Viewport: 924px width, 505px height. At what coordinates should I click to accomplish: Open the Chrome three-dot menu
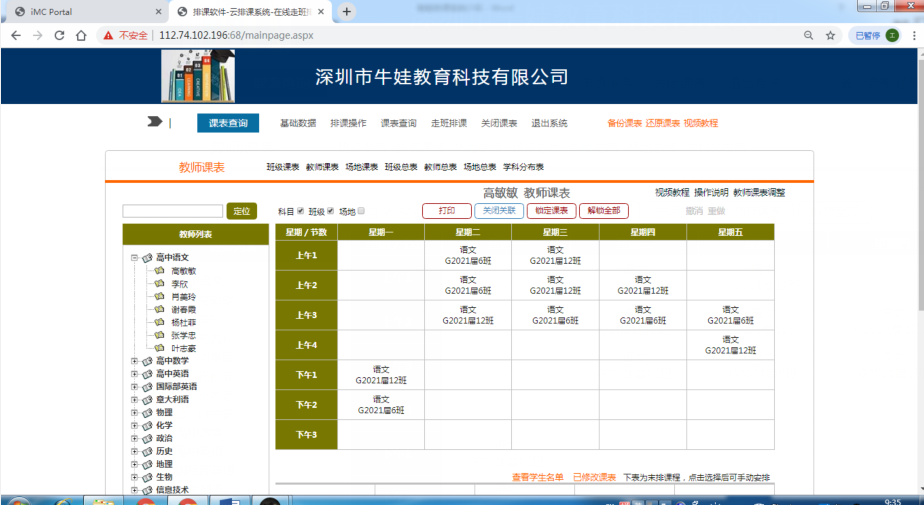click(x=913, y=35)
